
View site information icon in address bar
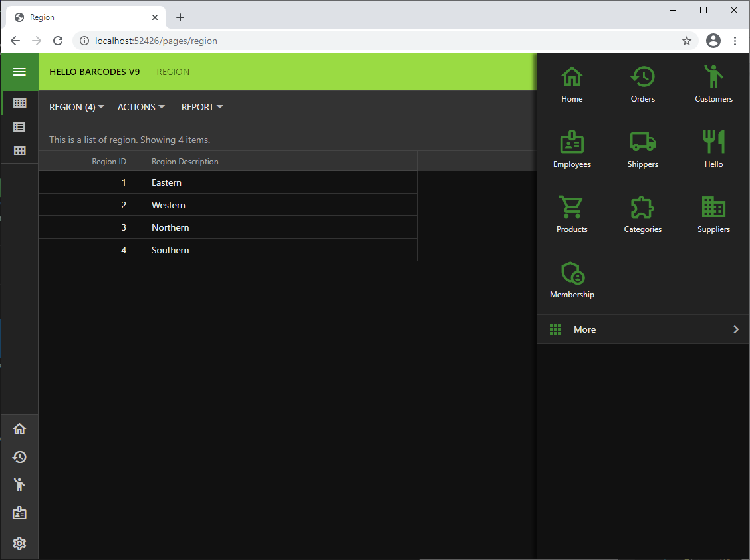84,41
